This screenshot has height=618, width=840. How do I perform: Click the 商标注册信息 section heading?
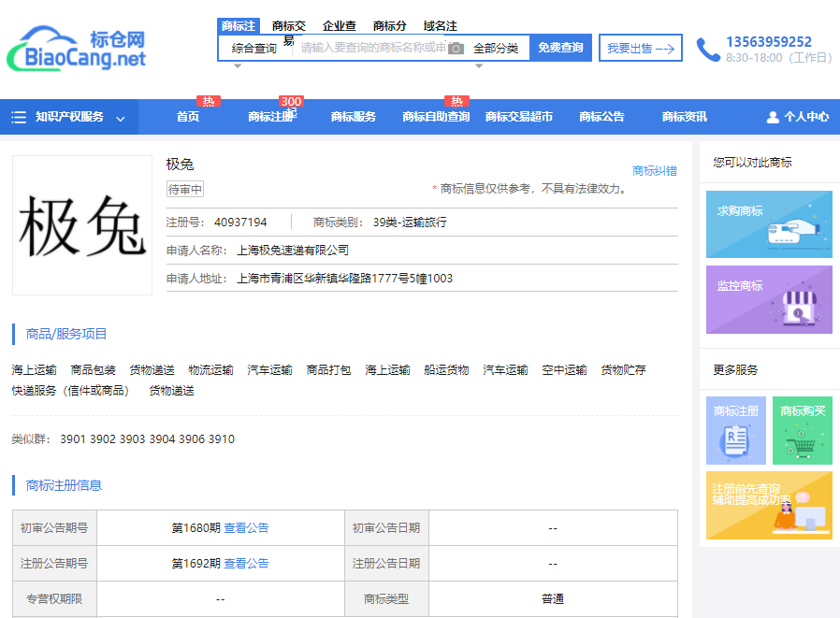(x=64, y=485)
